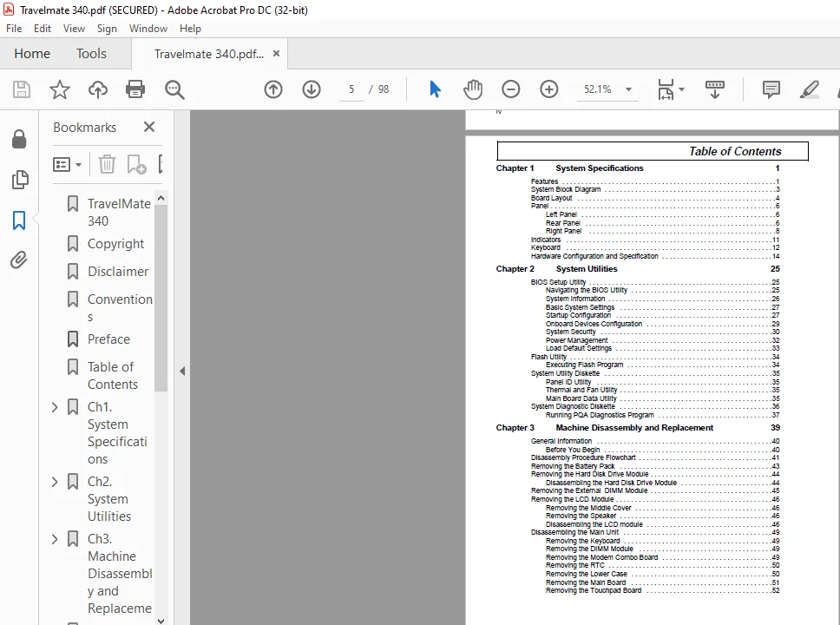Open the Find text magnifier

(174, 89)
